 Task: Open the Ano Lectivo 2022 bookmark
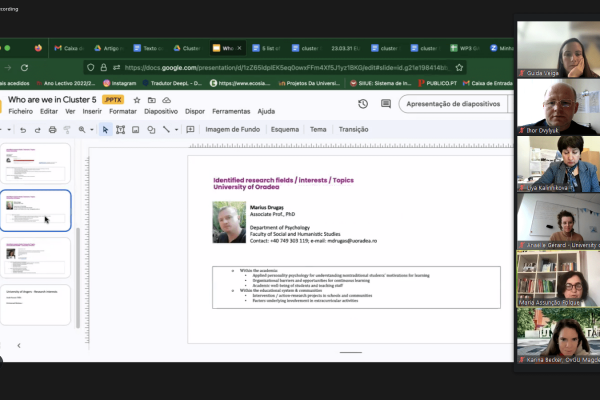tap(66, 83)
